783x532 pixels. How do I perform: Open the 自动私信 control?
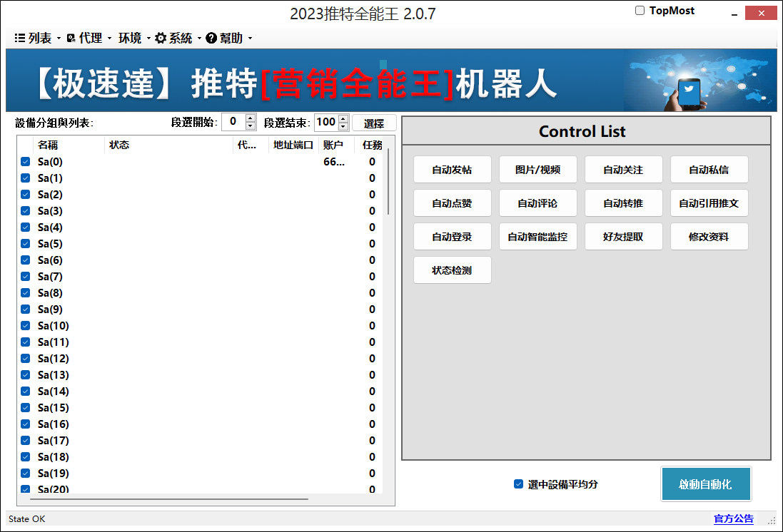click(x=709, y=170)
